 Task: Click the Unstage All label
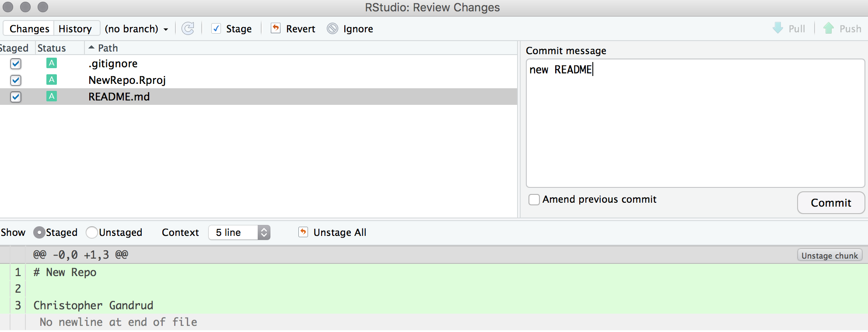click(340, 232)
